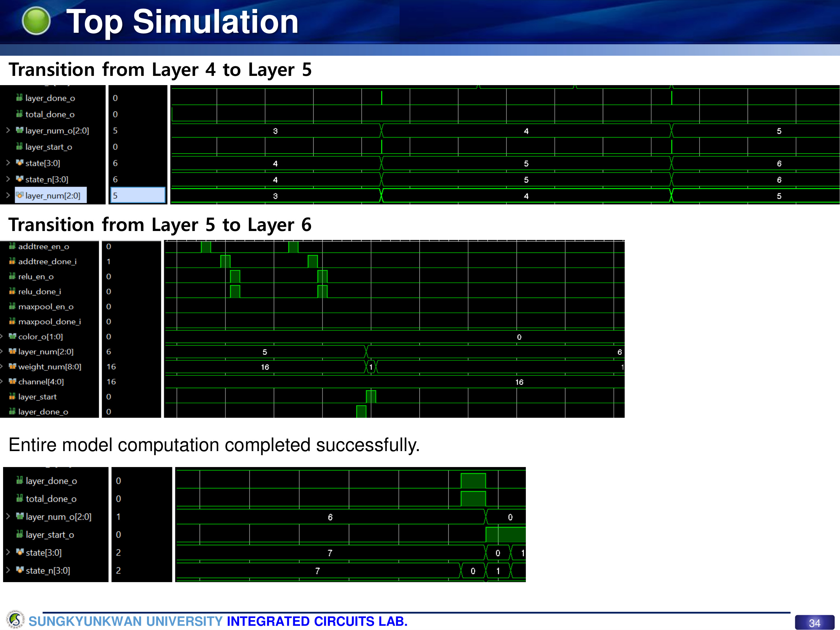The image size is (840, 630).
Task: Click the addtree_en_o signal icon
Action: pyautogui.click(x=12, y=246)
